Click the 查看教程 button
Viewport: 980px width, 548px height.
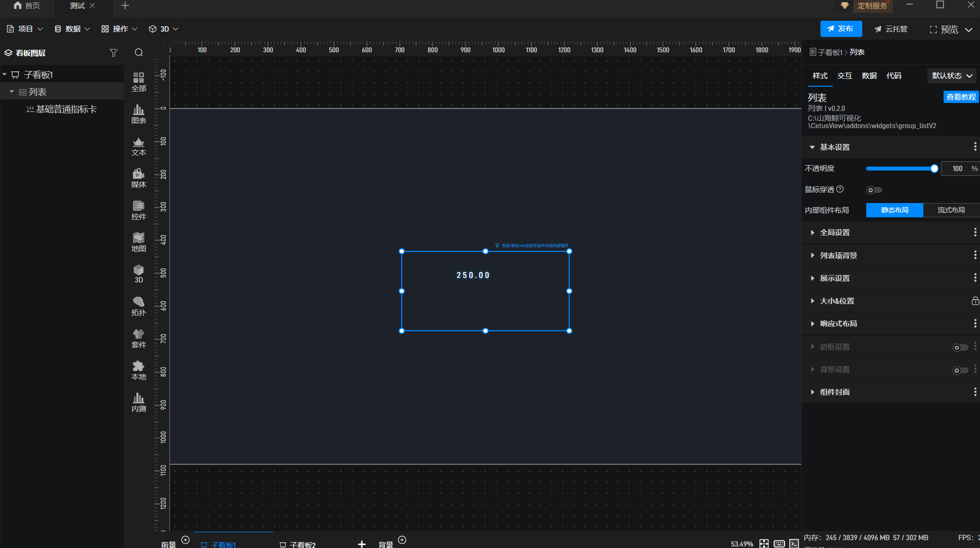click(960, 97)
